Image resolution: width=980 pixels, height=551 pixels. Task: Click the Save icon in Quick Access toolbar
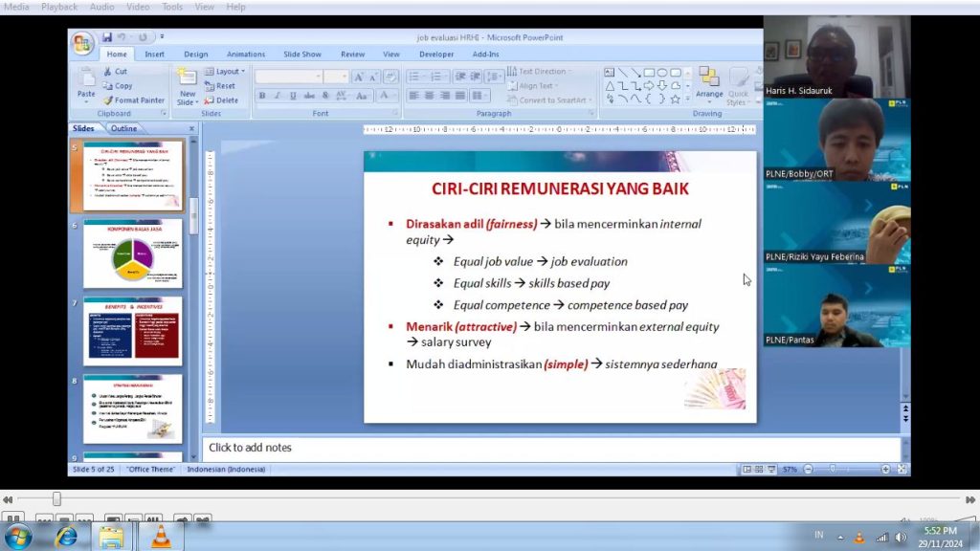(106, 37)
